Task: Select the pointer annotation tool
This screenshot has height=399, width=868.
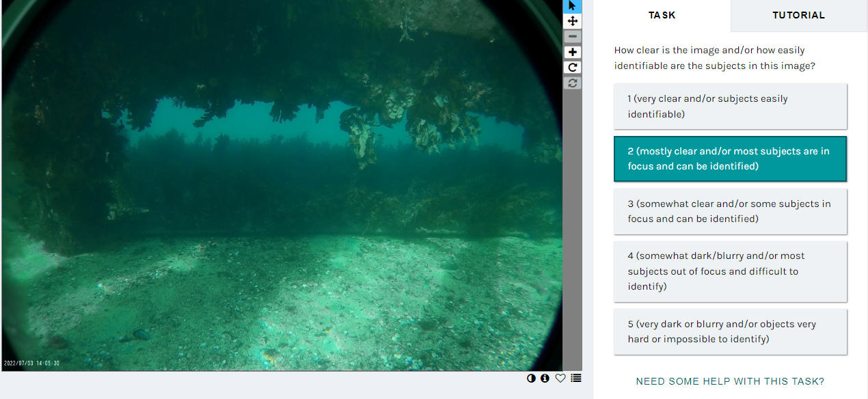Action: tap(573, 5)
